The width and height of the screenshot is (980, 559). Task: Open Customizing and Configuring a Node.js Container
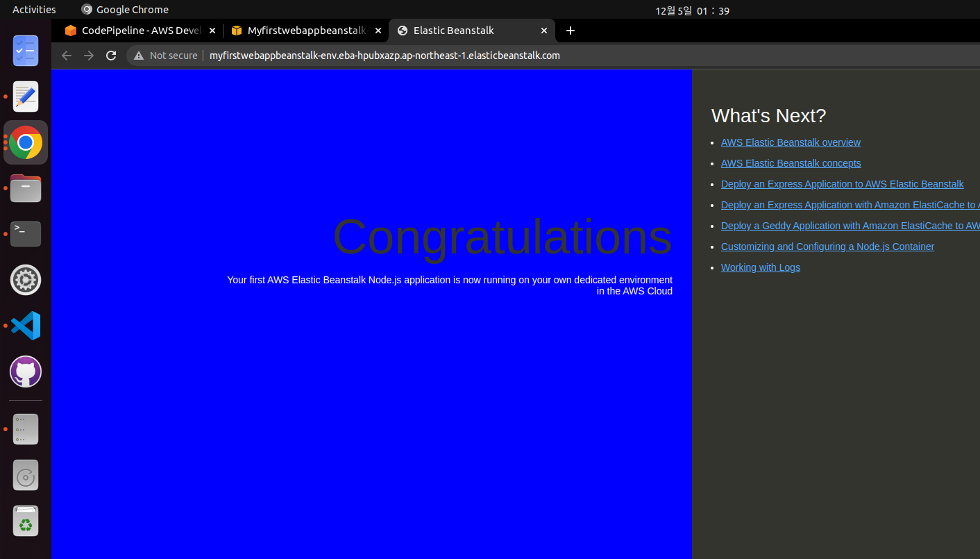pyautogui.click(x=827, y=247)
